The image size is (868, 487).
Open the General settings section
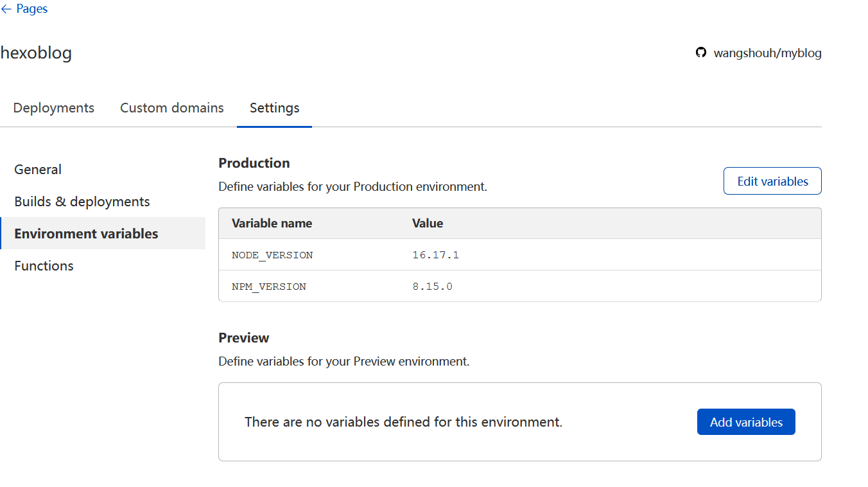pos(37,169)
